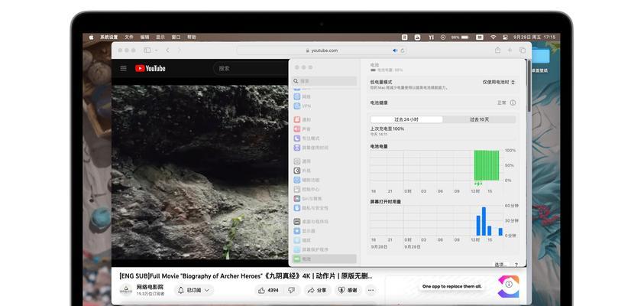
Task: Click the 分享 share button
Action: click(317, 290)
